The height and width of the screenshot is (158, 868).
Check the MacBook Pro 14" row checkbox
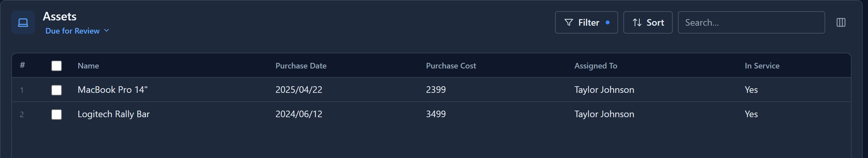[57, 90]
